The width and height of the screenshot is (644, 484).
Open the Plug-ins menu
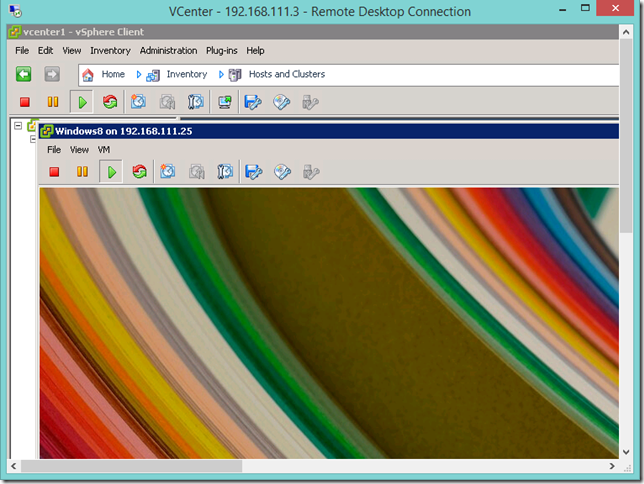click(x=222, y=51)
